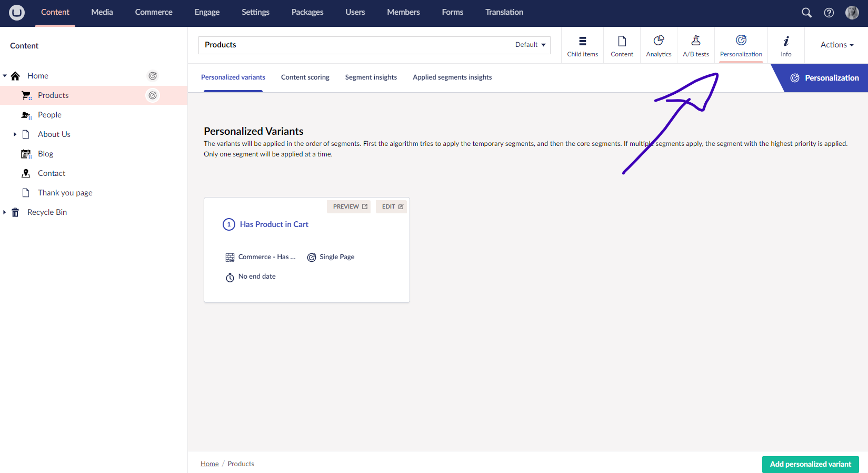Screen dimensions: 868x473
Task: Open the Default language dropdown
Action: click(x=530, y=45)
